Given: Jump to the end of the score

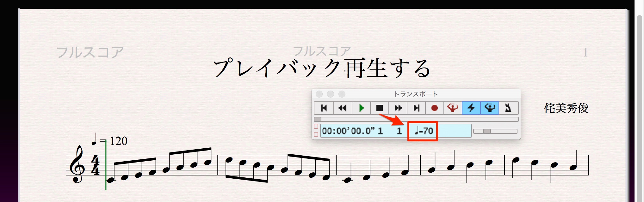Looking at the screenshot, I should [x=416, y=108].
